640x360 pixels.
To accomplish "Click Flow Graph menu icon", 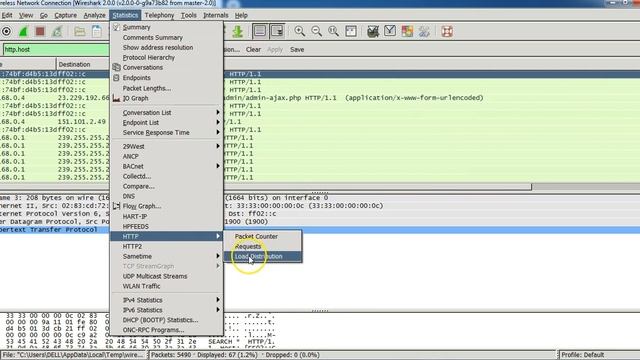I will click(116, 206).
